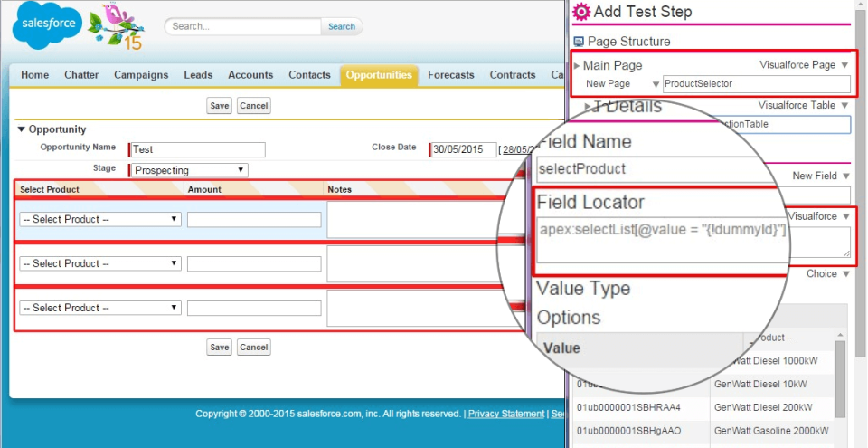Open the New Field dropdown arrow

tap(844, 176)
